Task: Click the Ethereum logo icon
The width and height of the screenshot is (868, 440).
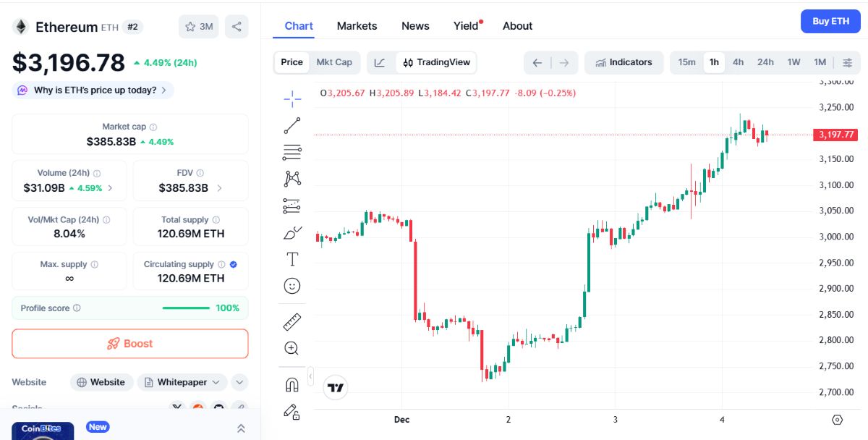Action: (x=20, y=27)
